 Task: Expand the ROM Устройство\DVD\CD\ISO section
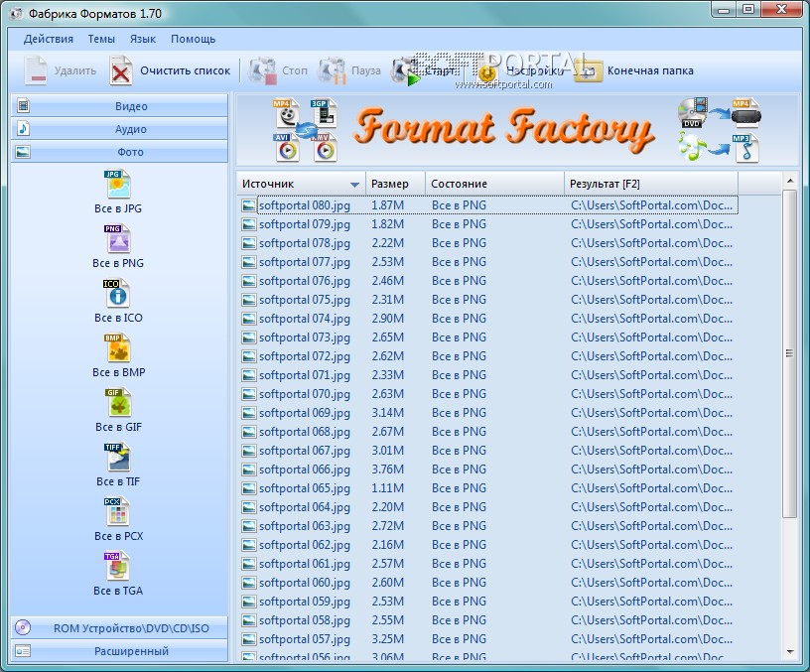[x=119, y=628]
